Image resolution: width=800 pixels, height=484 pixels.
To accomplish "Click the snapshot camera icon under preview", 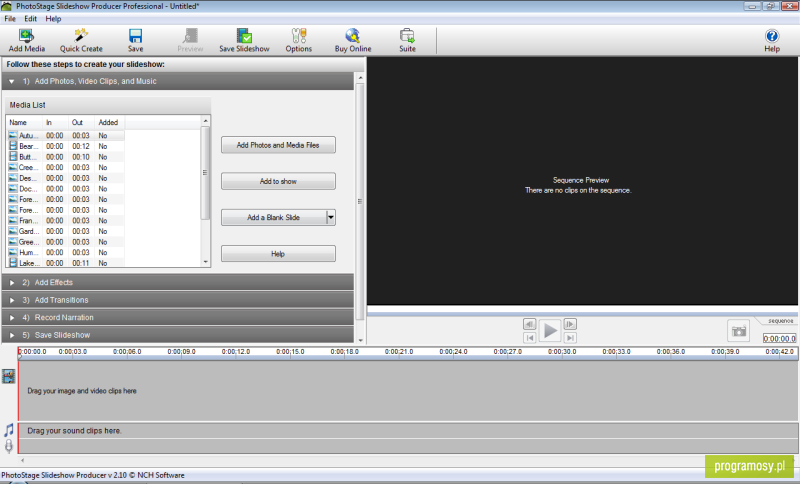I will [x=738, y=332].
